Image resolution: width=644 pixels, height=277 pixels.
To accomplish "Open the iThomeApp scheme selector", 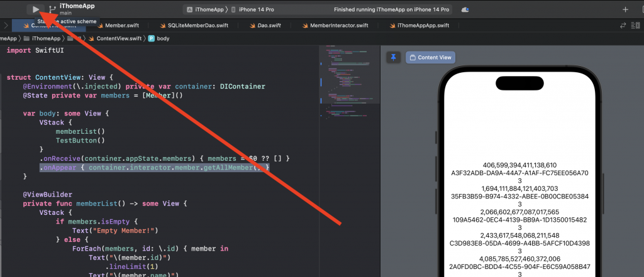I will coord(204,9).
